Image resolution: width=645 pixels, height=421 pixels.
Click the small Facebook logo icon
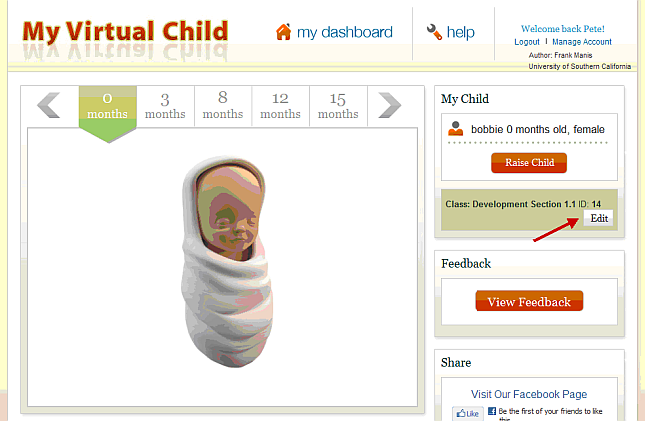coord(492,411)
